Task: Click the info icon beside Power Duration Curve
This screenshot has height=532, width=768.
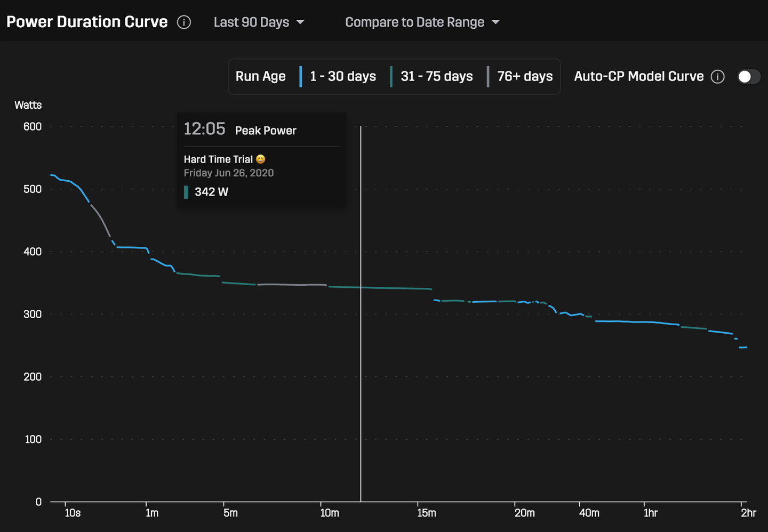Action: [x=184, y=22]
